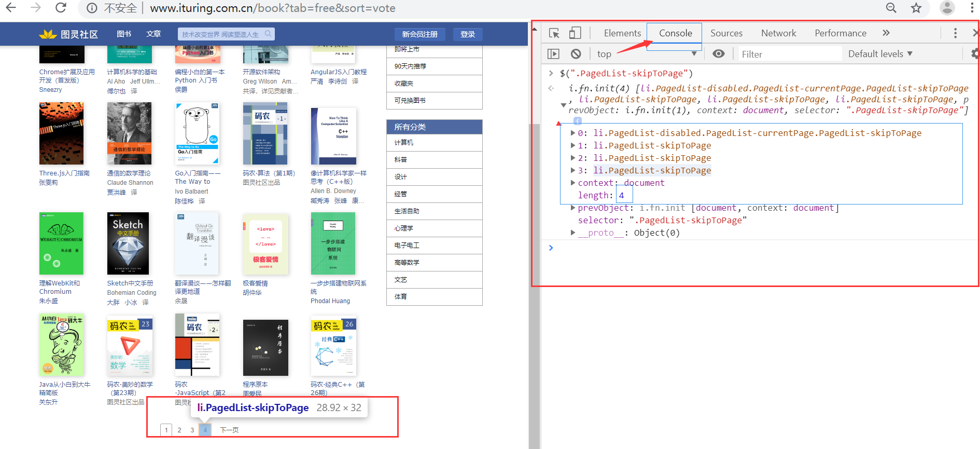Reload the current page
The width and height of the screenshot is (980, 449).
pos(61,8)
